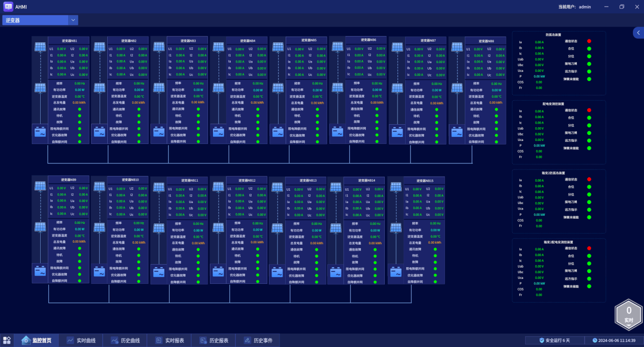Viewport: 644px width, 347px height.
Task: Click the date and time display
Action: coord(614,340)
